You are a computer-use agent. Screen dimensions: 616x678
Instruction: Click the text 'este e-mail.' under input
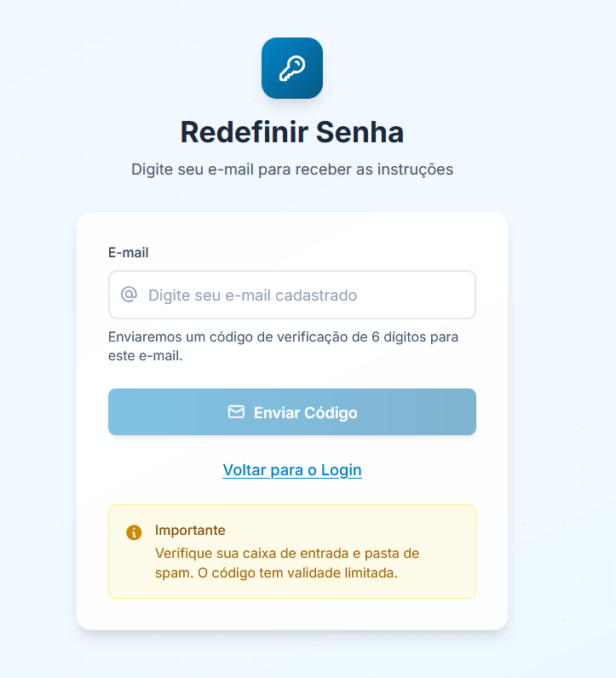tap(146, 356)
